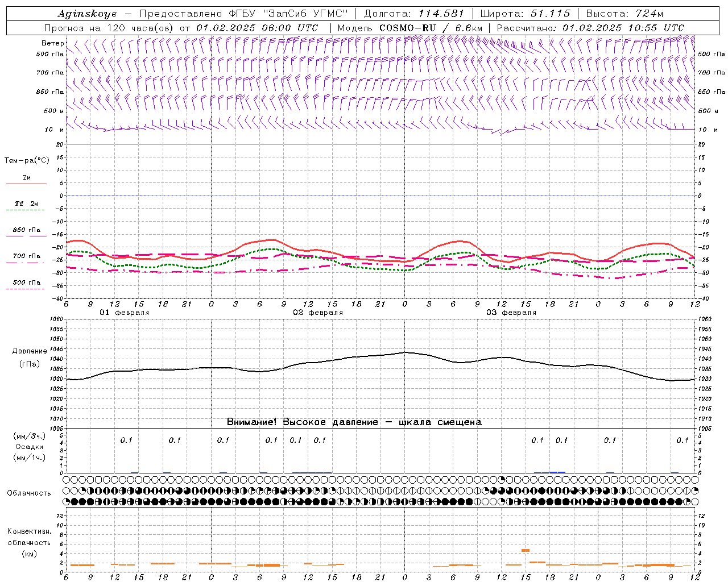
Task: Click the latitude value 51.115
Action: tap(550, 14)
